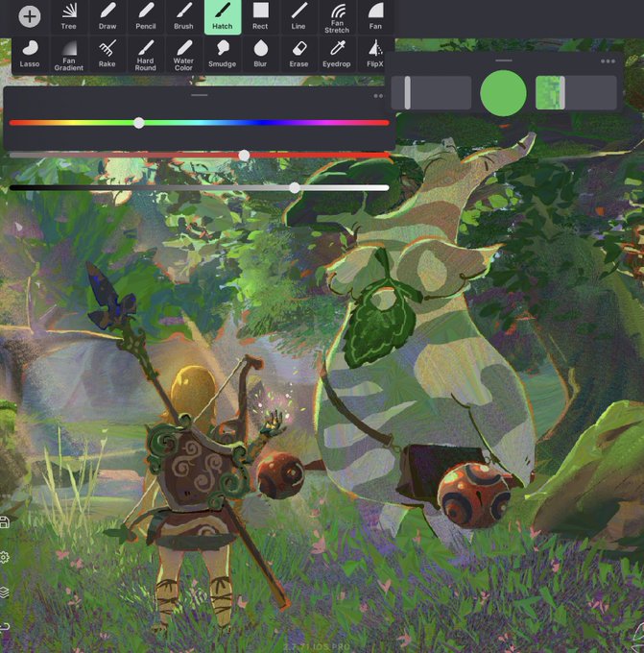Pick the Brush tool
644x653 pixels.
183,16
